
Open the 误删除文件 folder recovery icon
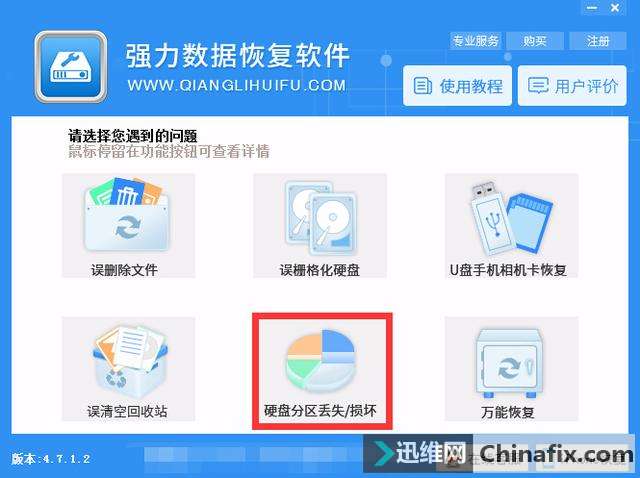pyautogui.click(x=127, y=214)
